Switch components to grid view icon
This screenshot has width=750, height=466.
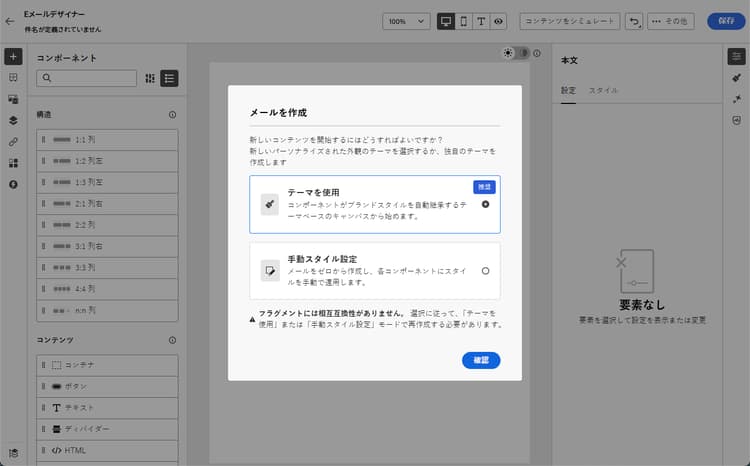click(x=150, y=78)
